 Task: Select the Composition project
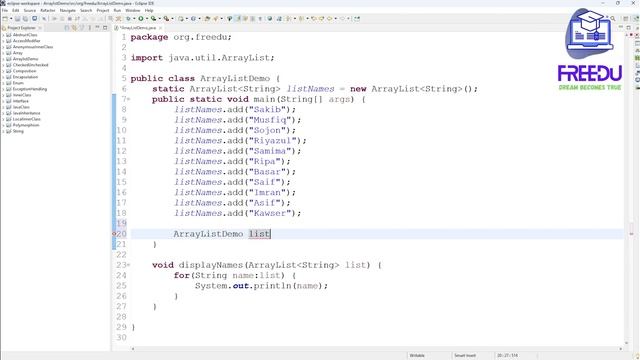pyautogui.click(x=24, y=71)
